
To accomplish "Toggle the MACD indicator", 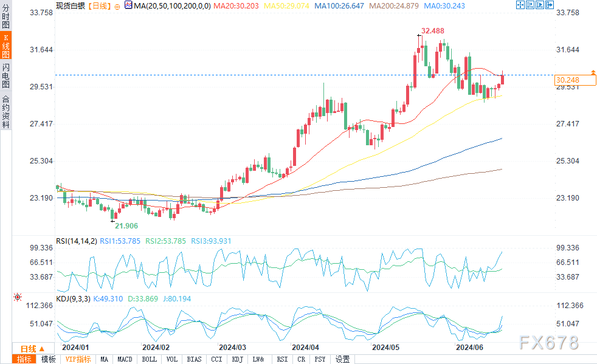I will pos(125,359).
